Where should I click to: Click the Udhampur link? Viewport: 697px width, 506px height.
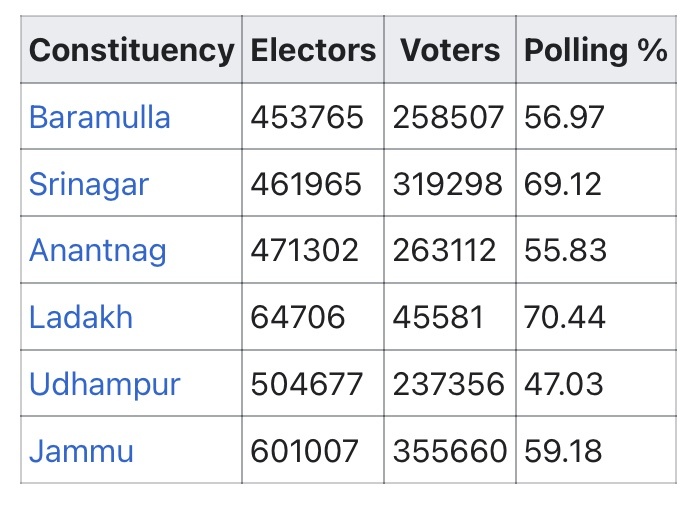(105, 384)
